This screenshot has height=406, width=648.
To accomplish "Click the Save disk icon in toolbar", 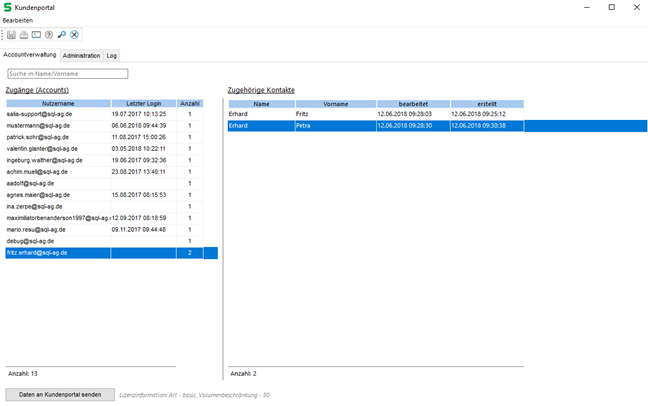I will [x=13, y=35].
